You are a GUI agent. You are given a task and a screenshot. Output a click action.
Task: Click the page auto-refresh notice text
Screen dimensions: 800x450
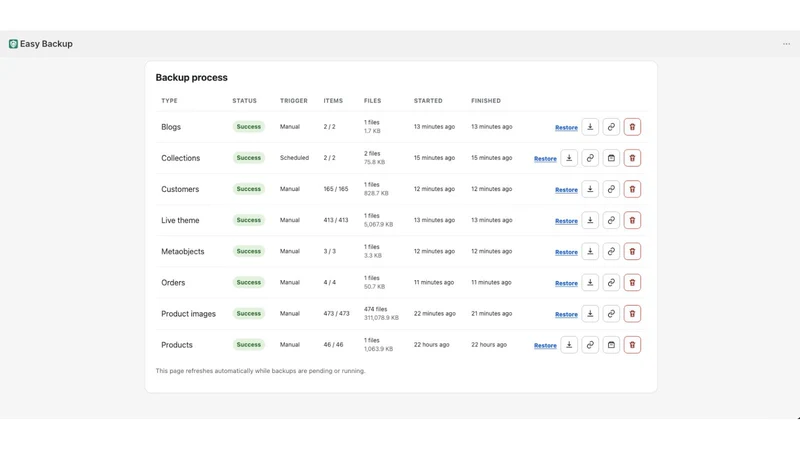[260, 371]
